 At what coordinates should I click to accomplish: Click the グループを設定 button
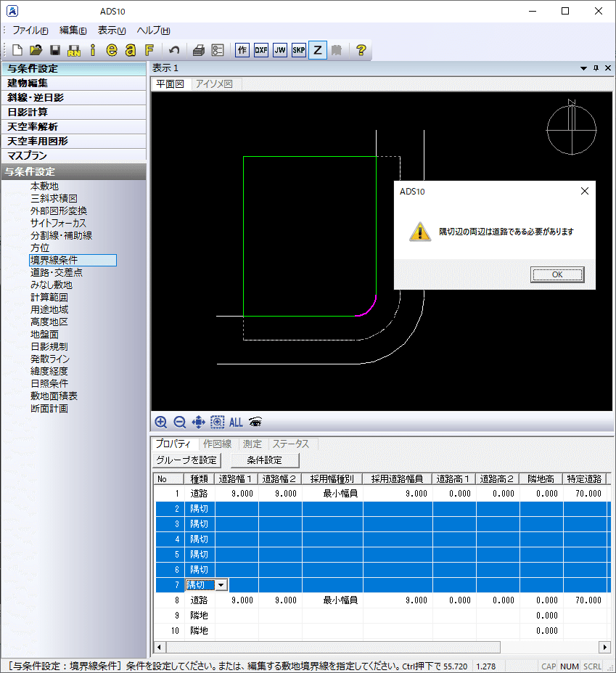[186, 460]
